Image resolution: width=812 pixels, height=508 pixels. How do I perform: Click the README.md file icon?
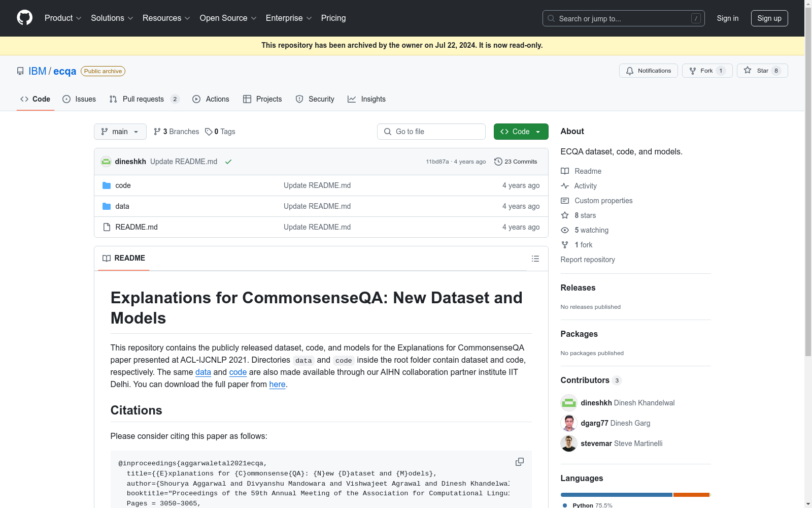107,227
